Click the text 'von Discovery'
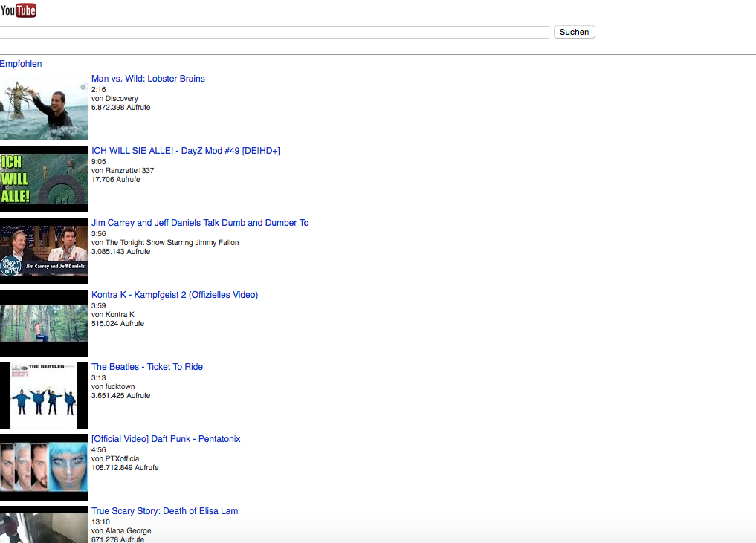This screenshot has width=756, height=543. click(114, 98)
